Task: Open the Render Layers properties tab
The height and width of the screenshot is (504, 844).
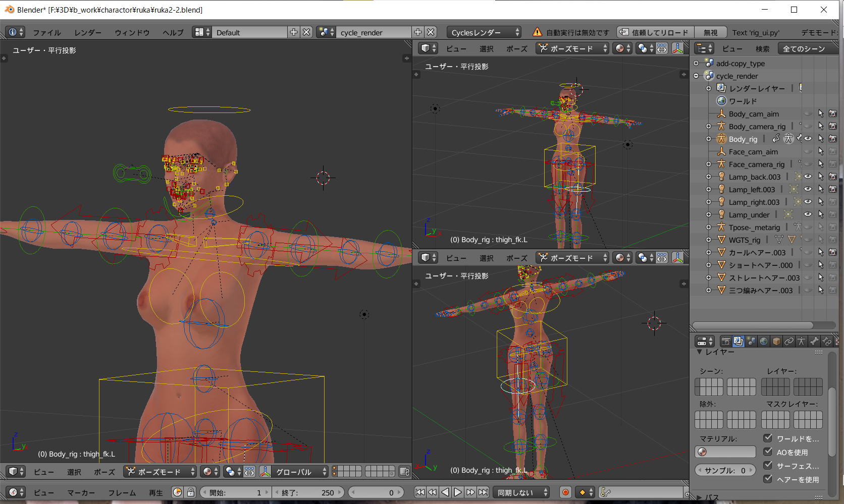Action: click(738, 342)
